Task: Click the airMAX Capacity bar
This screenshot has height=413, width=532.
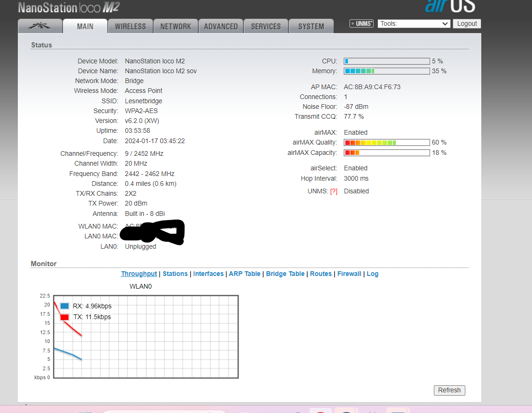Action: click(387, 153)
